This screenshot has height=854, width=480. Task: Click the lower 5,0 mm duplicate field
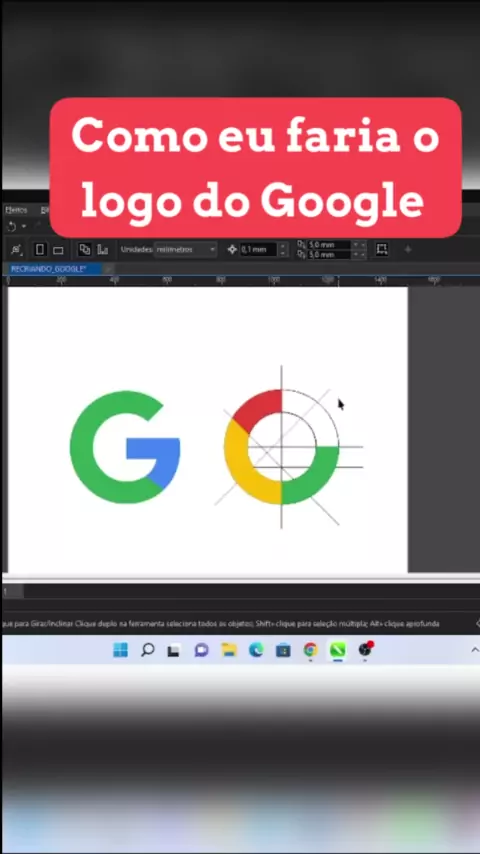click(329, 254)
